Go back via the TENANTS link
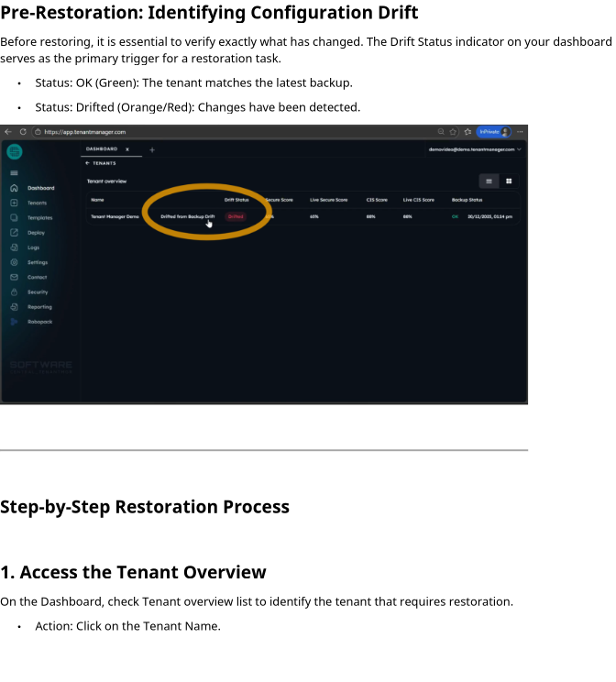This screenshot has width=616, height=682. pos(101,163)
